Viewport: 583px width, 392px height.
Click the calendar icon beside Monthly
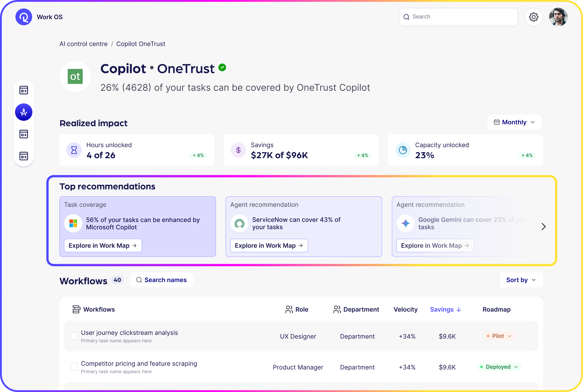point(497,122)
